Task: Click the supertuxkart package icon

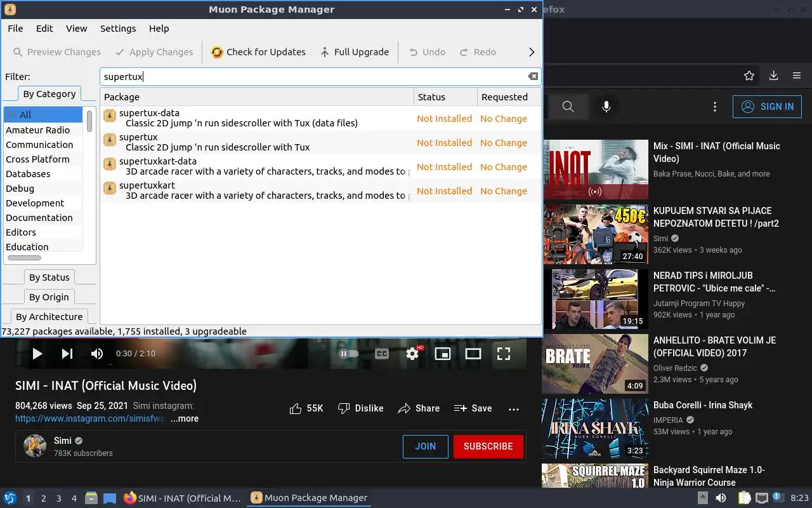Action: [109, 187]
